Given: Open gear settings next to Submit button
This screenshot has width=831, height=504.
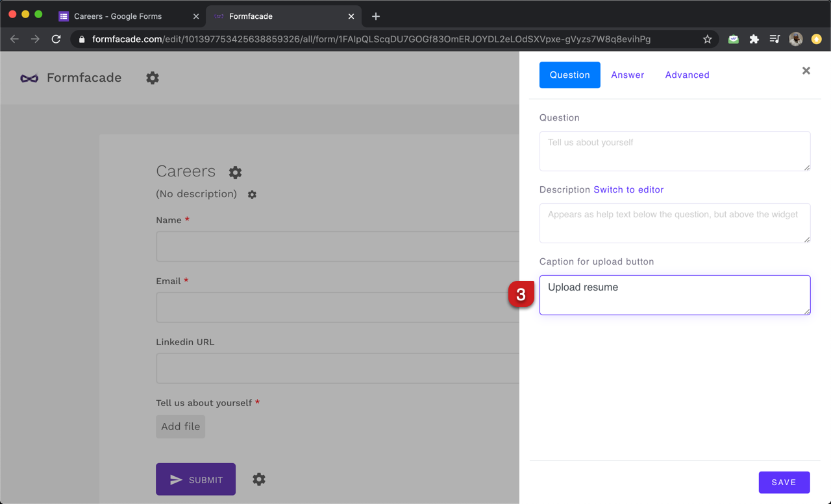Looking at the screenshot, I should (259, 479).
